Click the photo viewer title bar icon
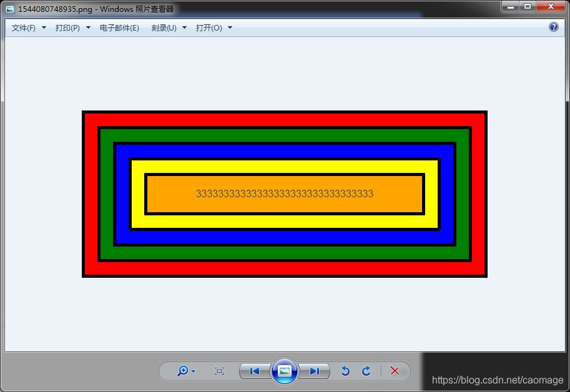 point(10,9)
